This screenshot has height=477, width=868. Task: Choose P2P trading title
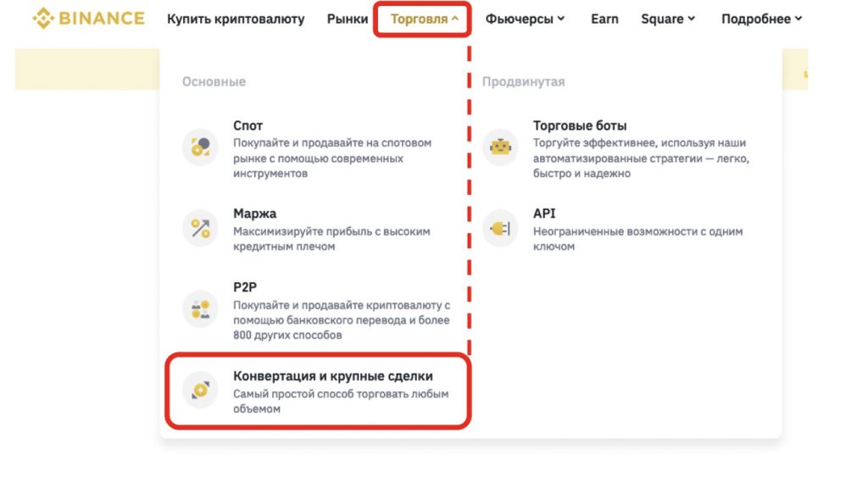pyautogui.click(x=244, y=286)
